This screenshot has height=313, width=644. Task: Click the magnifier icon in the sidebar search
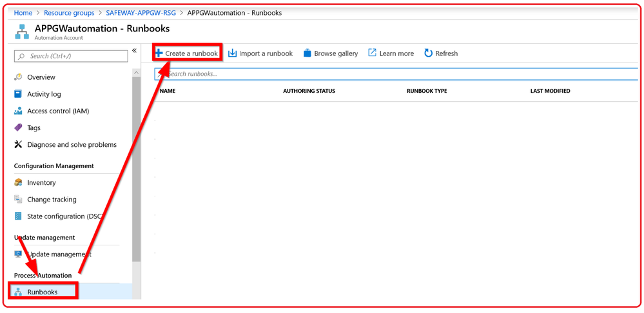click(21, 56)
